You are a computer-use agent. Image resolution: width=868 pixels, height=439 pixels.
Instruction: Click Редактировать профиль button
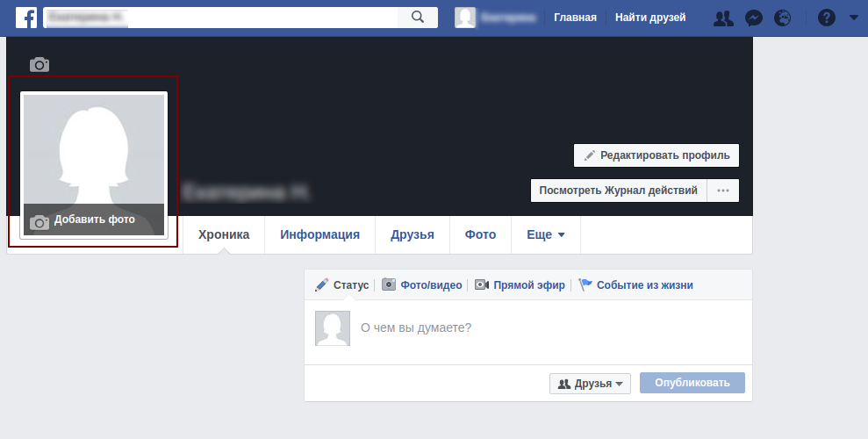click(x=656, y=155)
